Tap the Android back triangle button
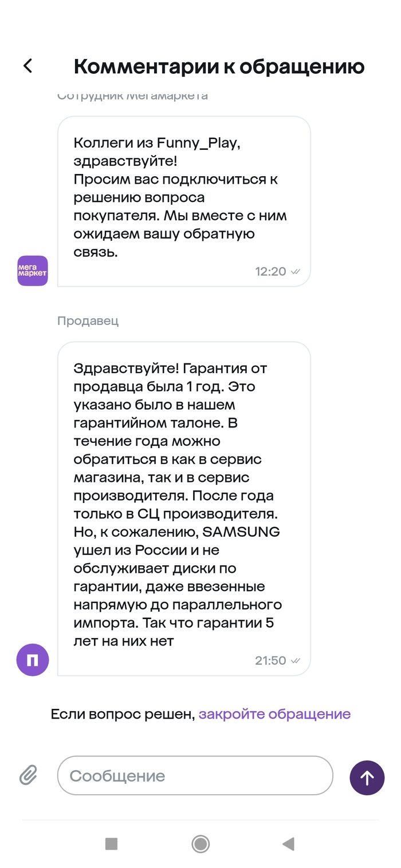 tap(288, 843)
